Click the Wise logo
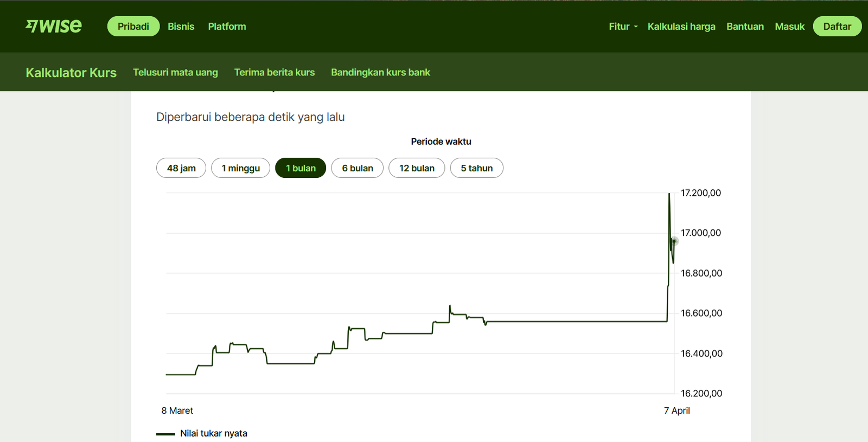 (x=54, y=26)
